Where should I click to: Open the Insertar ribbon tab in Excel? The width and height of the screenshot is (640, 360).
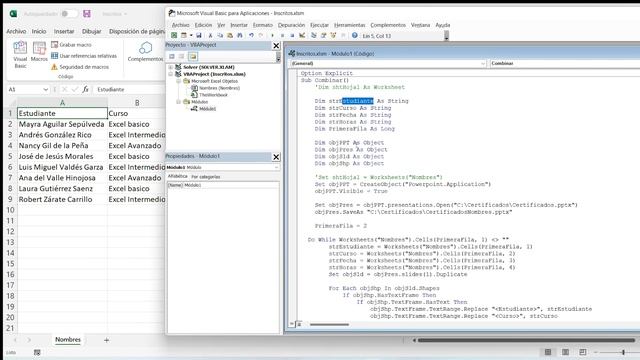[64, 31]
